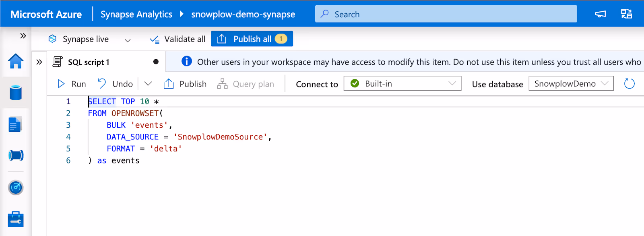Click the unsaved changes dot on tab
644x236 pixels.
tap(156, 62)
